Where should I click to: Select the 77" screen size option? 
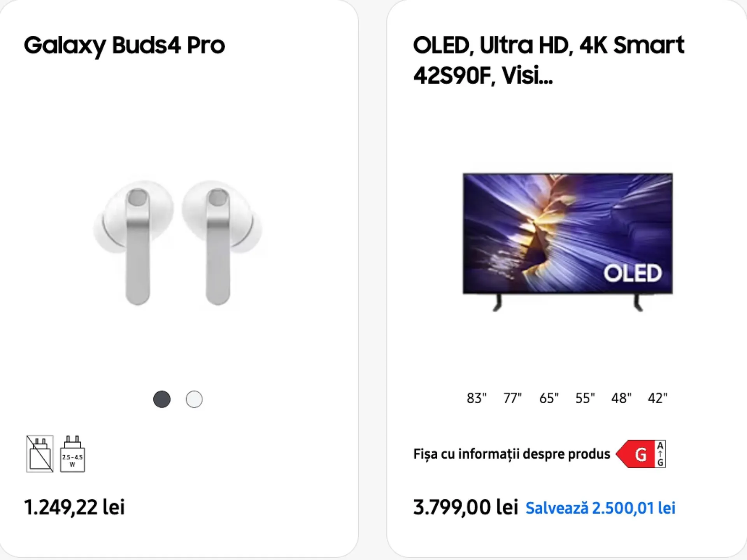tap(512, 398)
